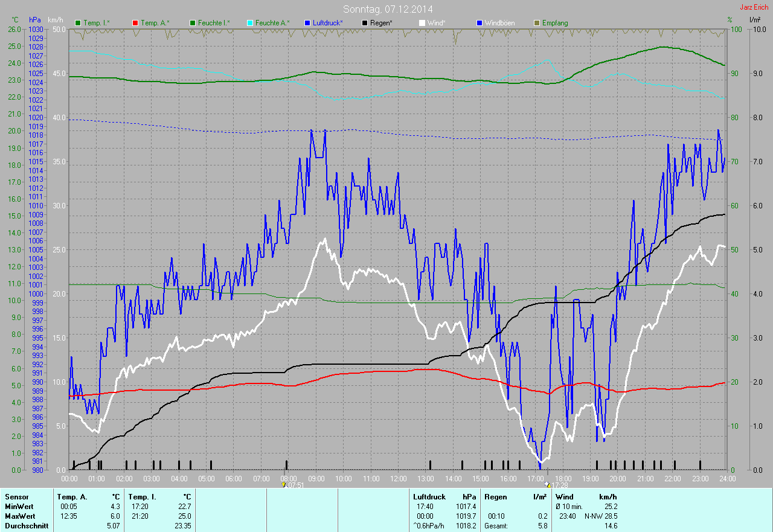
Task: Click the white Wind legend square
Action: click(x=423, y=23)
